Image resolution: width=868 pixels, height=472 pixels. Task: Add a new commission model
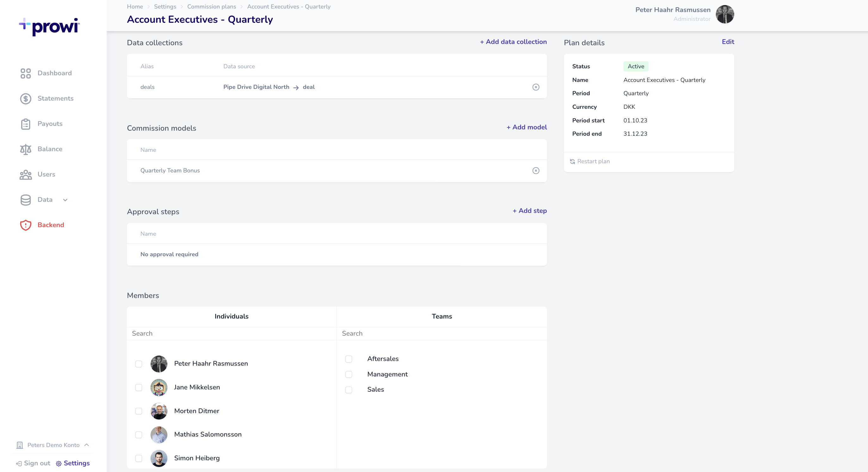[526, 127]
